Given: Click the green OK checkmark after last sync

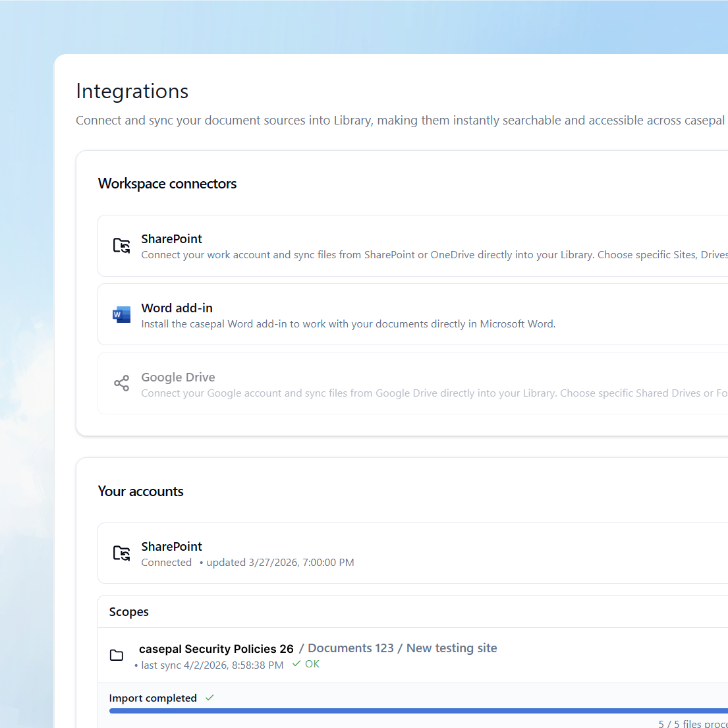Looking at the screenshot, I should click(296, 664).
